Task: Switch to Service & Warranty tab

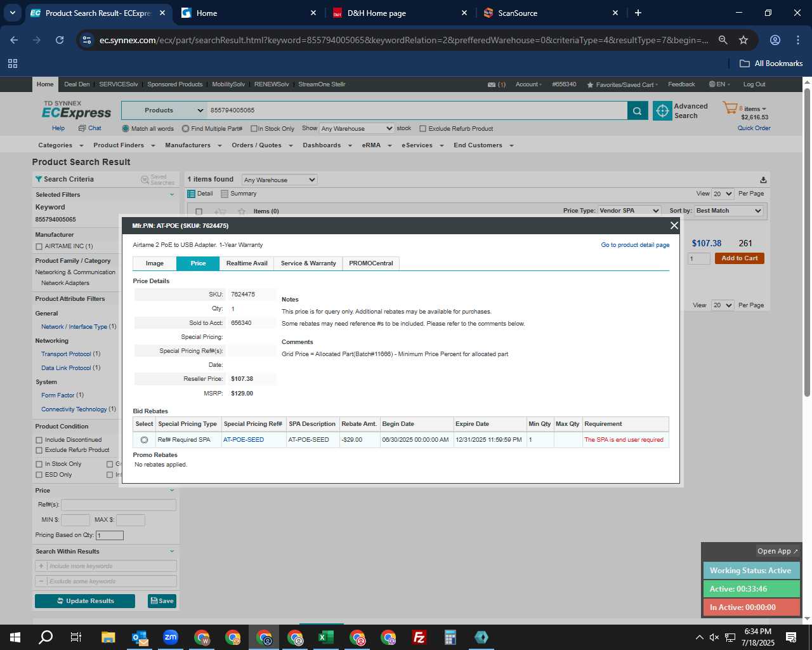Action: point(308,263)
